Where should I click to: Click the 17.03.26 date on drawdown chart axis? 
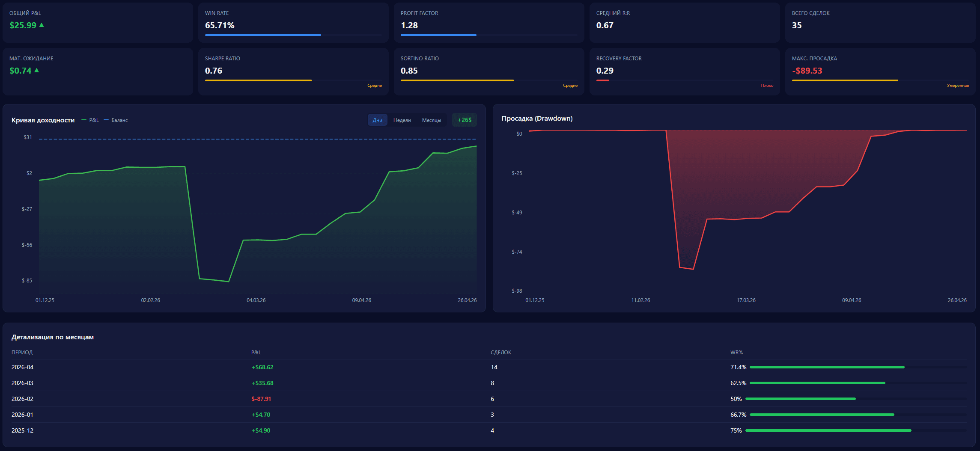coord(746,300)
